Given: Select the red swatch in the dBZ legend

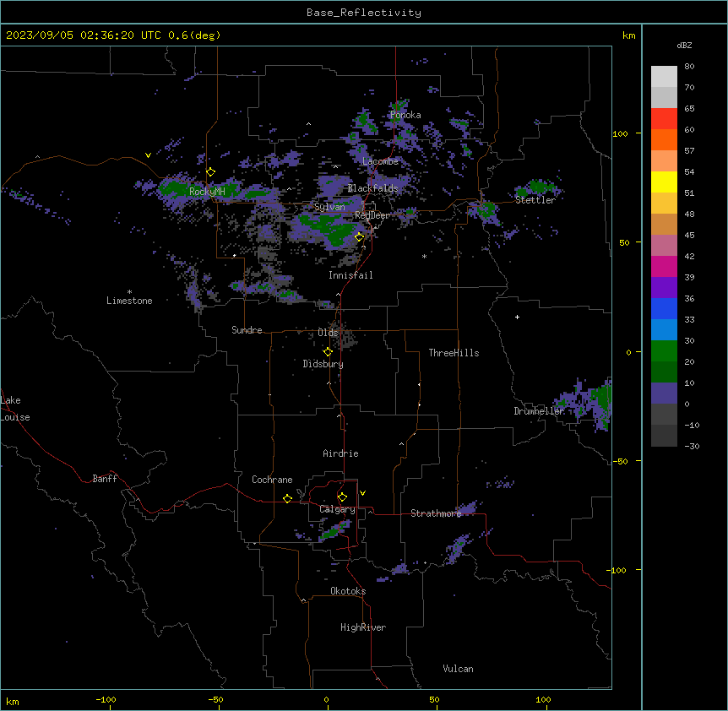Looking at the screenshot, I should (664, 119).
